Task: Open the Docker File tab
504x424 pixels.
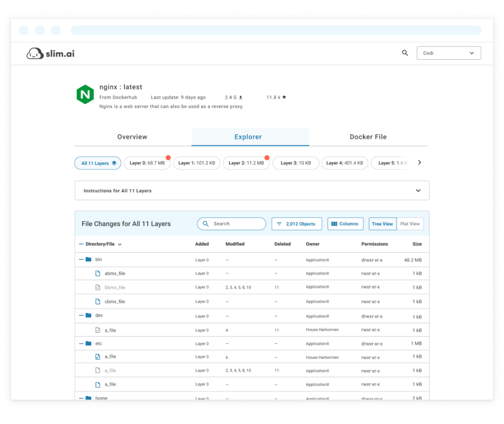Action: coord(368,137)
